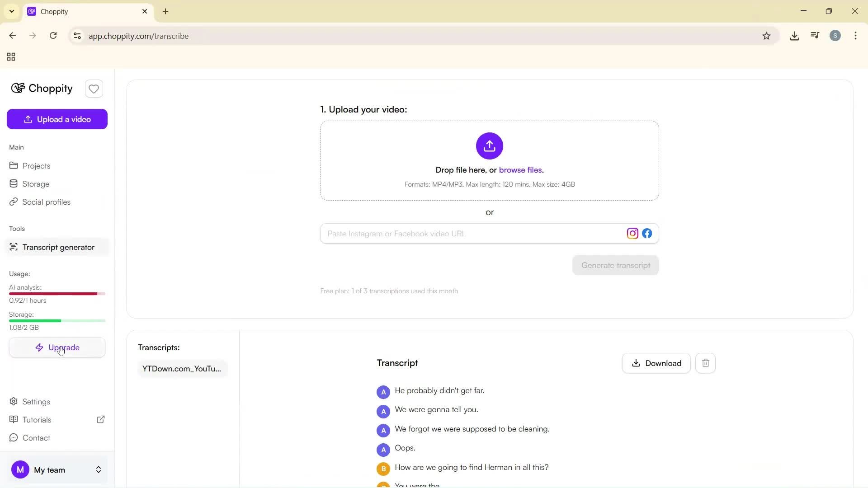Click the purple upload circle icon
This screenshot has height=488, width=868.
[489, 146]
